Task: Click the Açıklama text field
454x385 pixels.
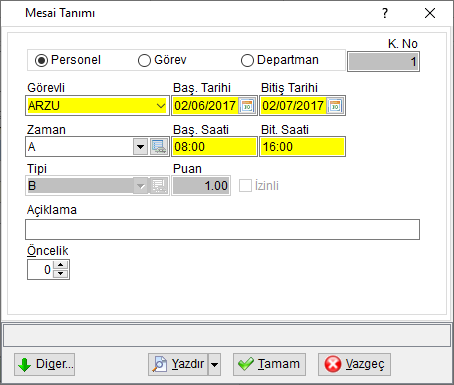Action: 222,229
